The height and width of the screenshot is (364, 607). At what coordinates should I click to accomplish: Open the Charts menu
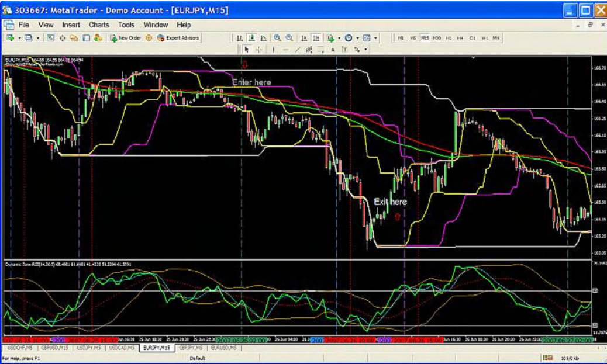(99, 25)
